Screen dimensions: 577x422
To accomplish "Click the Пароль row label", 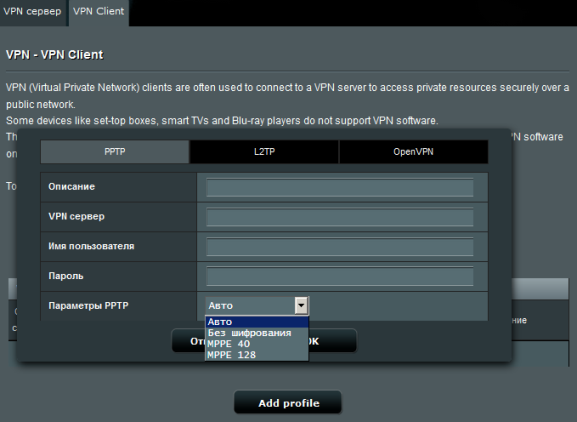I will 66,276.
